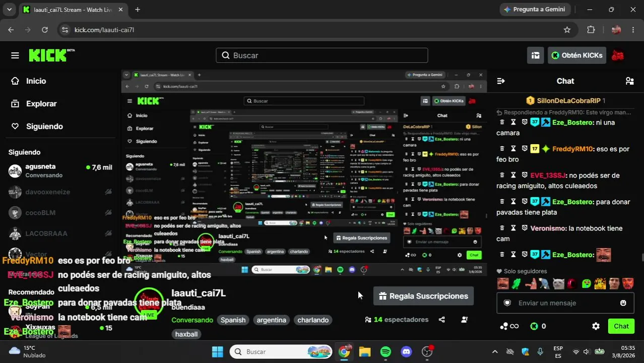Open the red user avatar menu on Kick
The image size is (644, 363).
(617, 55)
